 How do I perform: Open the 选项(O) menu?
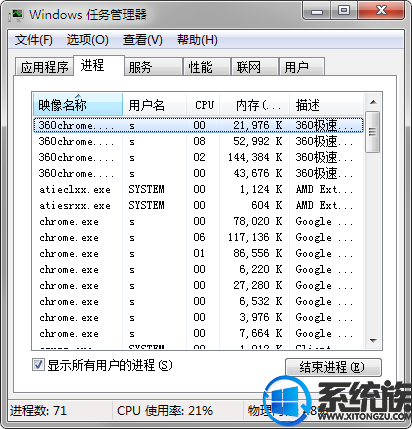point(88,40)
